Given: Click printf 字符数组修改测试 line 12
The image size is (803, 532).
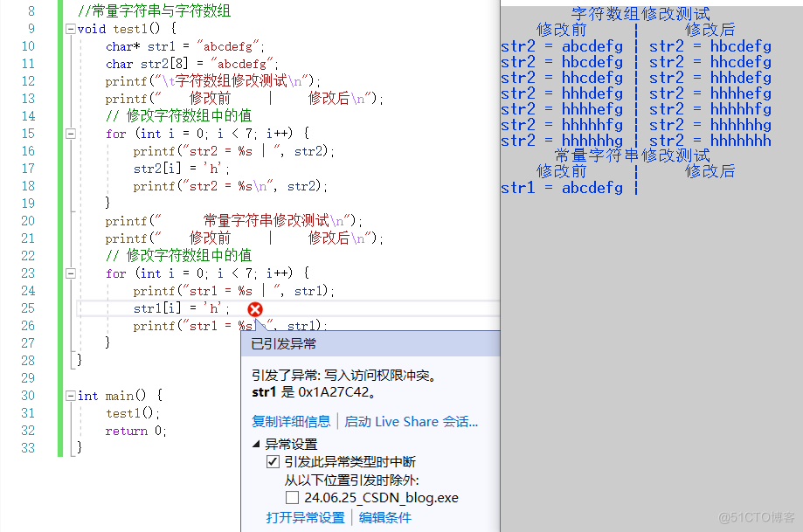Looking at the screenshot, I should click(x=213, y=81).
